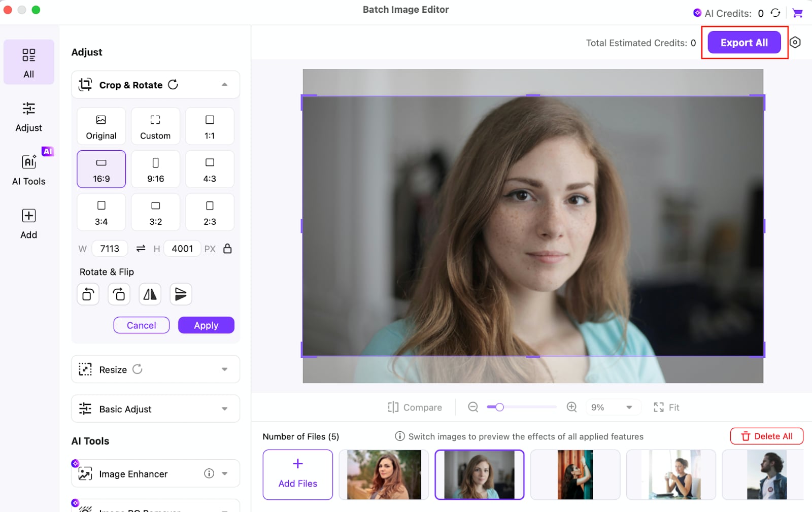Image resolution: width=812 pixels, height=512 pixels.
Task: Click the crop width field showing 7113
Action: [x=110, y=249]
